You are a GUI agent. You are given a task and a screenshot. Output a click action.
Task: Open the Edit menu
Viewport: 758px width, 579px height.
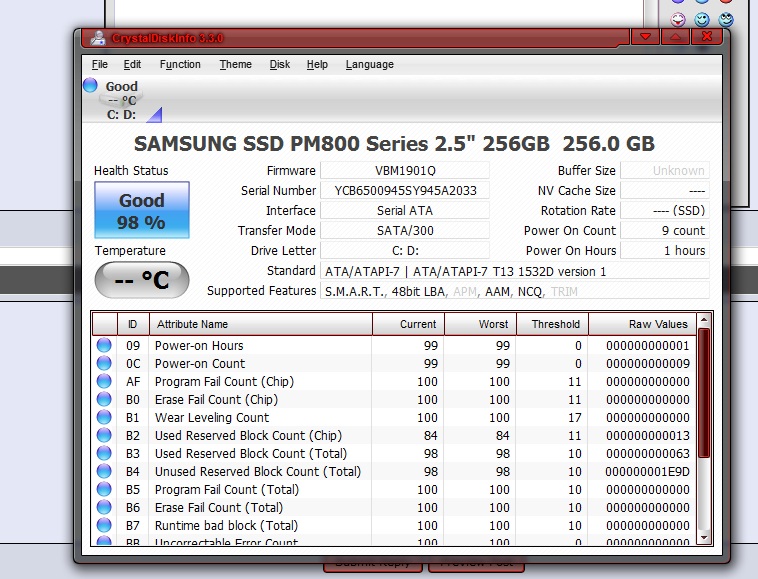click(132, 64)
